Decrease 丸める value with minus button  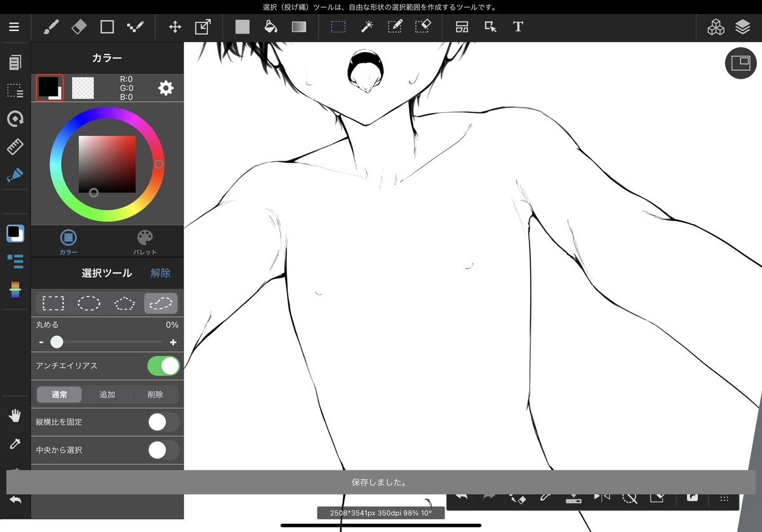[x=41, y=342]
